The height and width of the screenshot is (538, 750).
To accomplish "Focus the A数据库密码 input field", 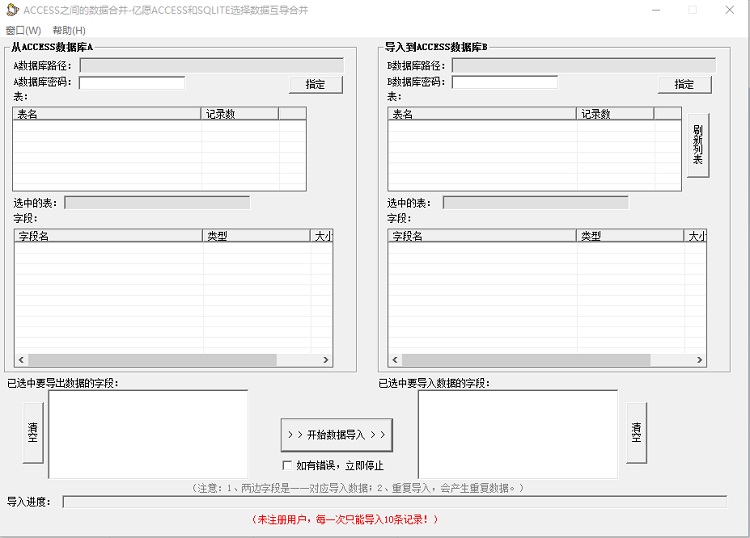I will [132, 83].
